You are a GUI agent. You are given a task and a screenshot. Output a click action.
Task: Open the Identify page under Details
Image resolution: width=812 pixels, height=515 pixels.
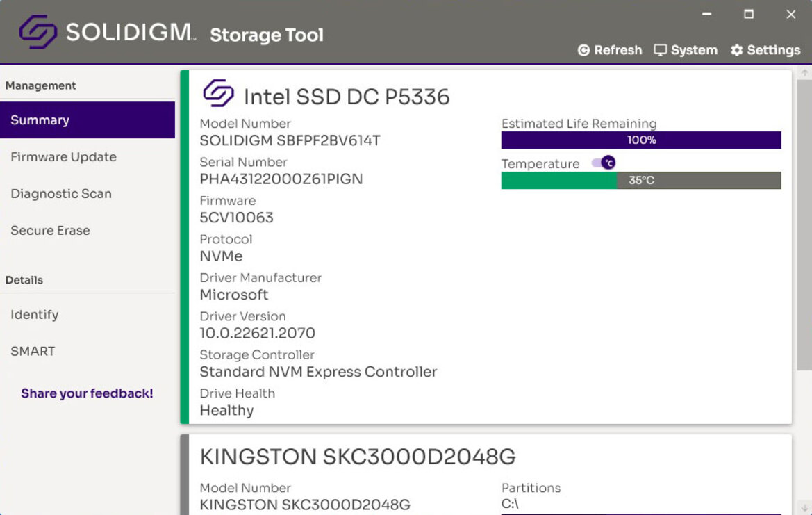[34, 314]
